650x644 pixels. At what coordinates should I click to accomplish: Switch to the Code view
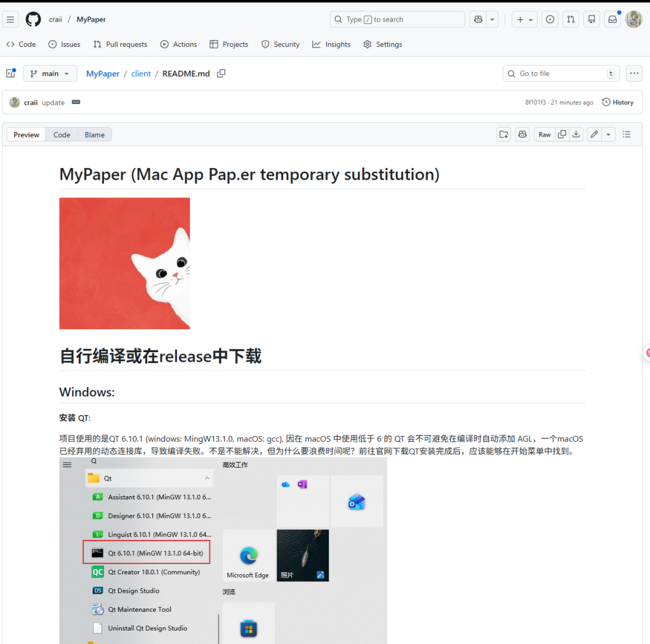62,135
